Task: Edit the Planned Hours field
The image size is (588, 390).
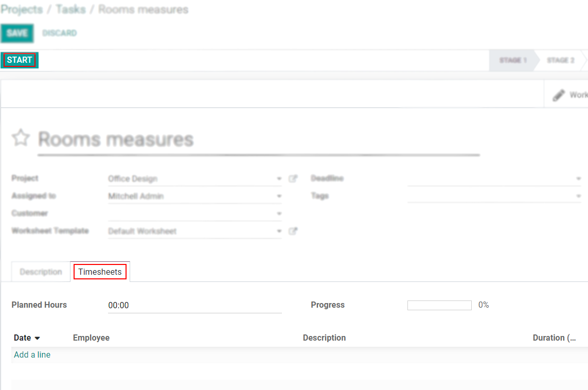Action: (x=194, y=305)
